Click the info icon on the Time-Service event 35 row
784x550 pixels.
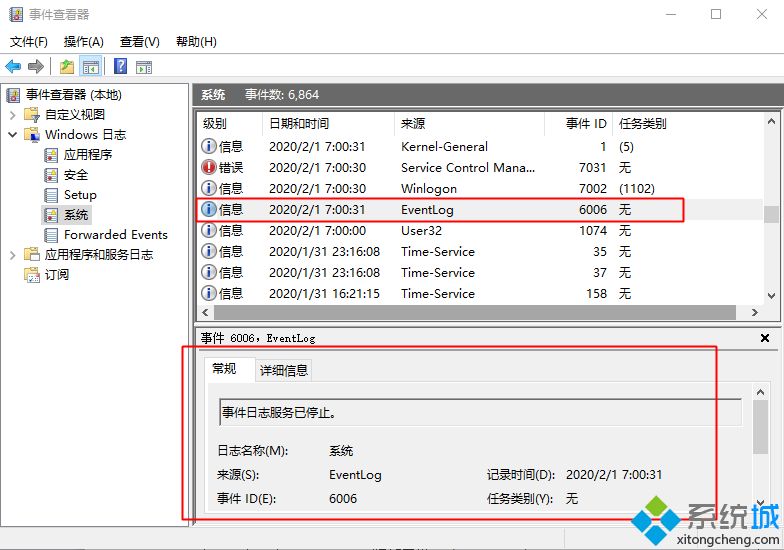(x=208, y=251)
